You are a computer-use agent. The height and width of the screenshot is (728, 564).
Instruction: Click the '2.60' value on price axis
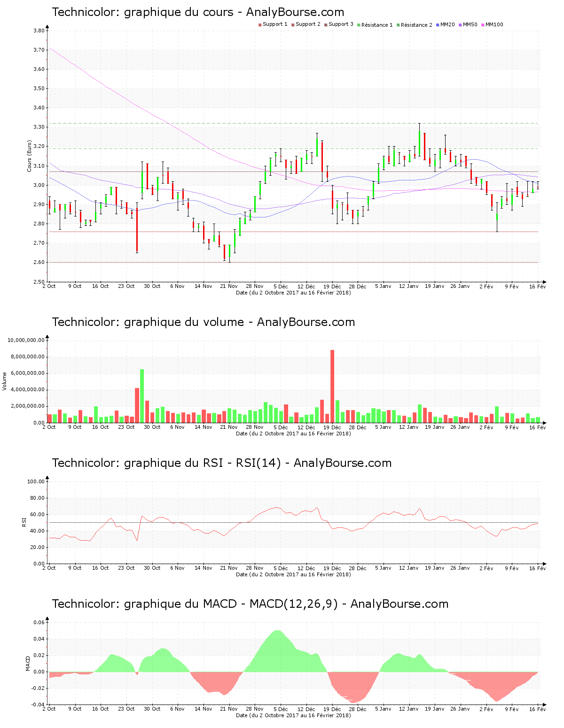39,263
